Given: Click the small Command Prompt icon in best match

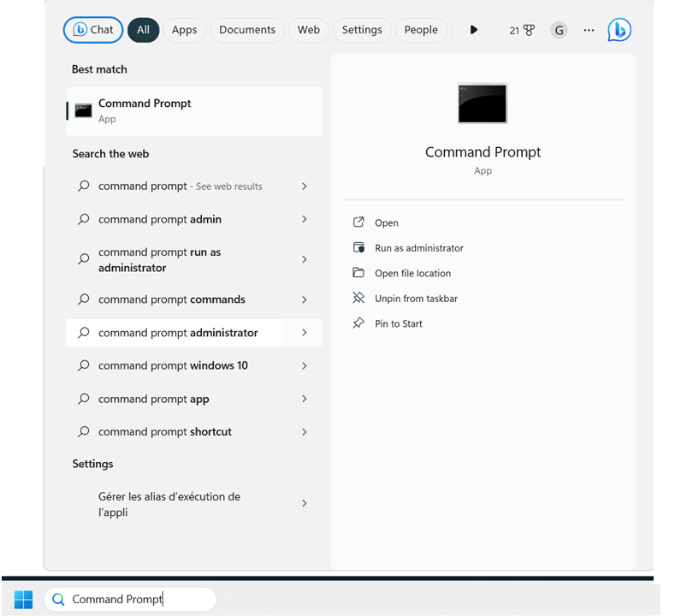Looking at the screenshot, I should (x=83, y=110).
